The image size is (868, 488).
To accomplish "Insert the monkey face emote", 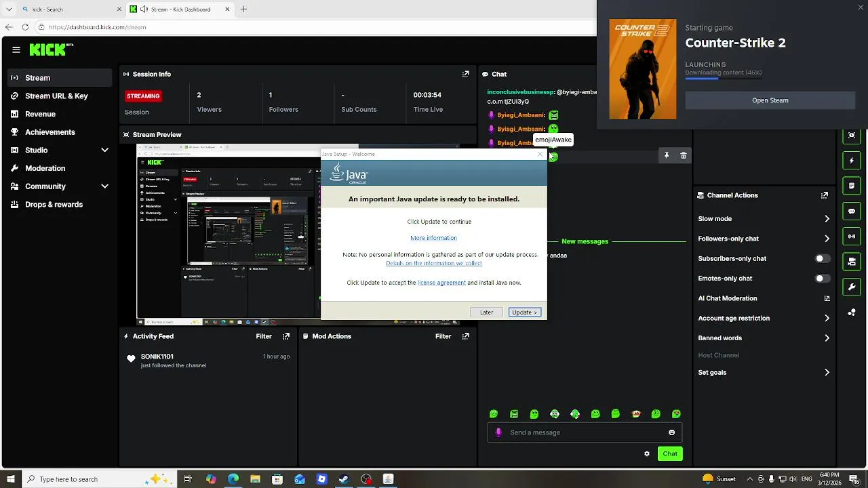I will click(x=636, y=414).
